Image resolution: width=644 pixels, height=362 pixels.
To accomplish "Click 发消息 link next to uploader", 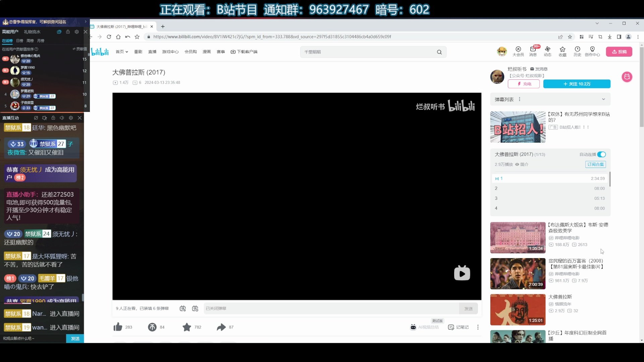I will tap(539, 69).
